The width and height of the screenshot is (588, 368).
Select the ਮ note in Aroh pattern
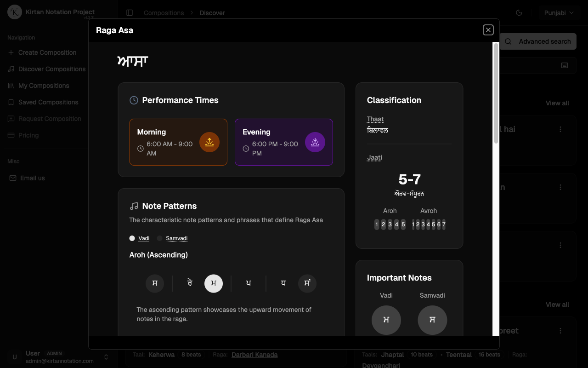[214, 283]
